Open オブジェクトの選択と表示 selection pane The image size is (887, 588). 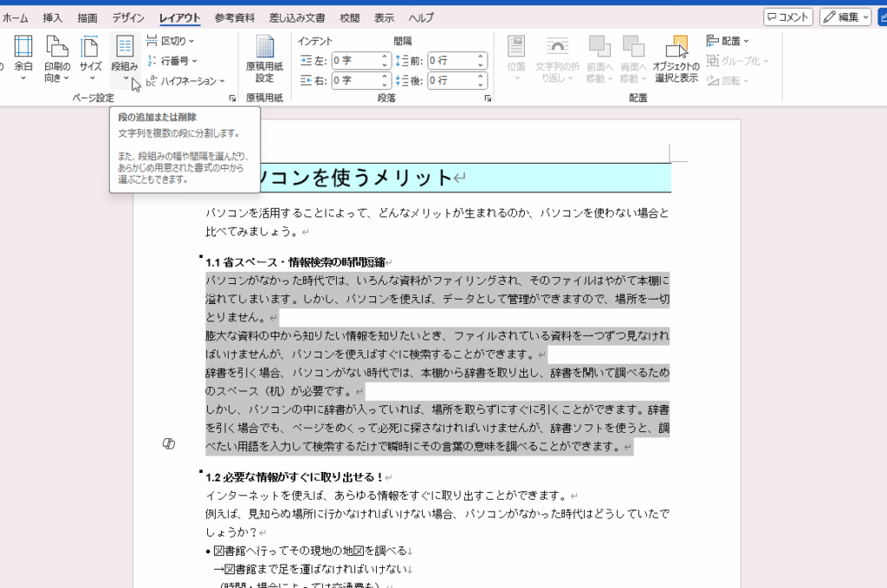(676, 57)
